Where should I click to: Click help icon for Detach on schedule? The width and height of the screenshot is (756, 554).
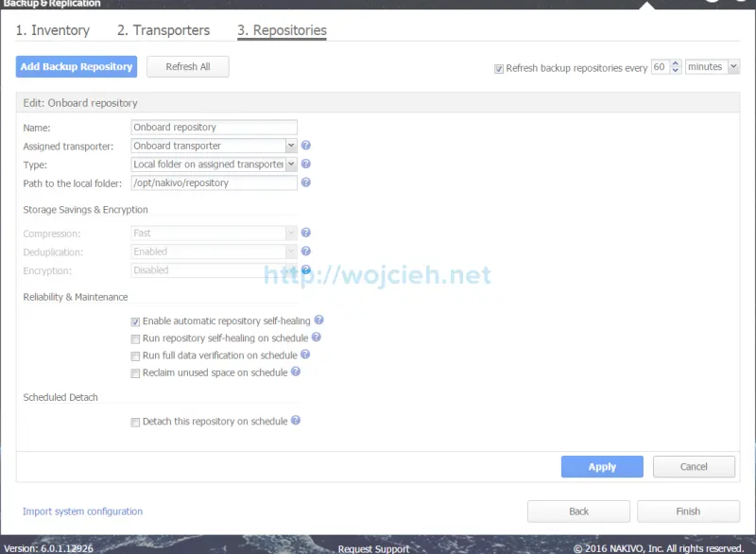296,422
